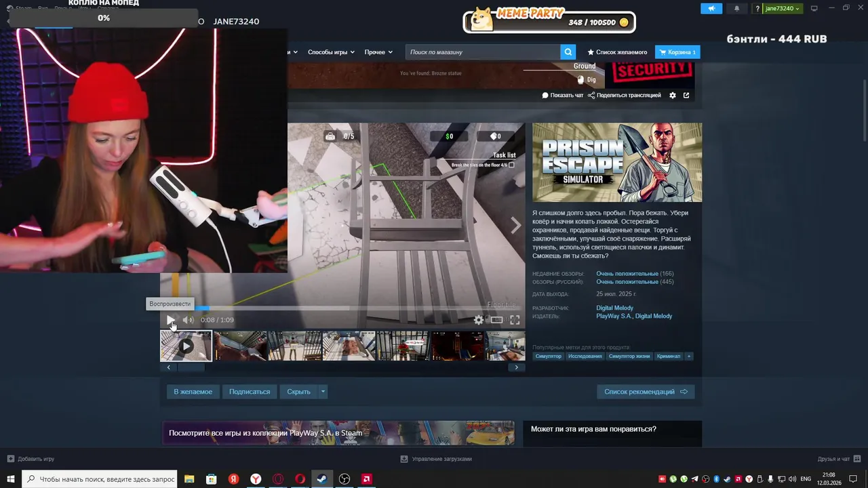The image size is (868, 488).
Task: Open Steam announcements megaphone icon
Action: tap(712, 9)
